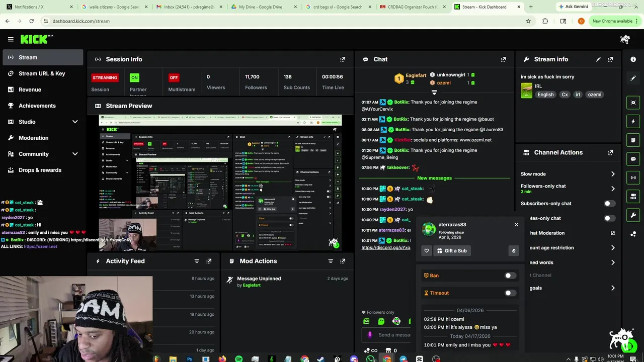Close the aterrazas83 user card

[516, 225]
